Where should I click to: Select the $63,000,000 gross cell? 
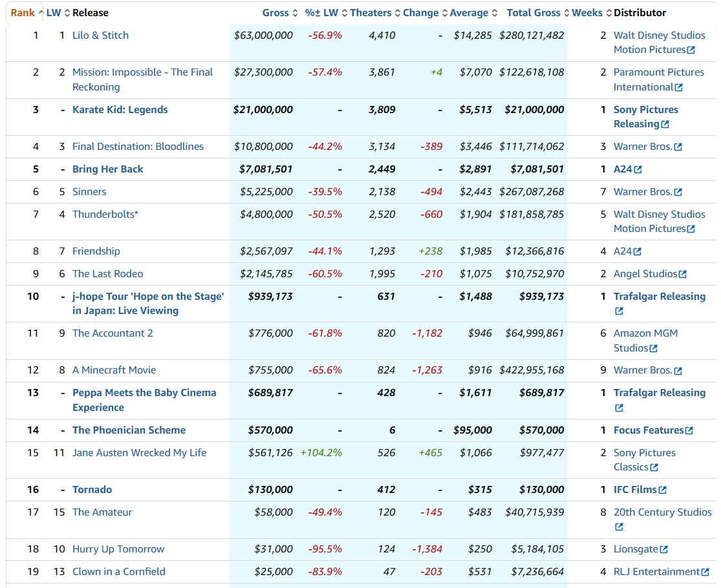click(263, 36)
